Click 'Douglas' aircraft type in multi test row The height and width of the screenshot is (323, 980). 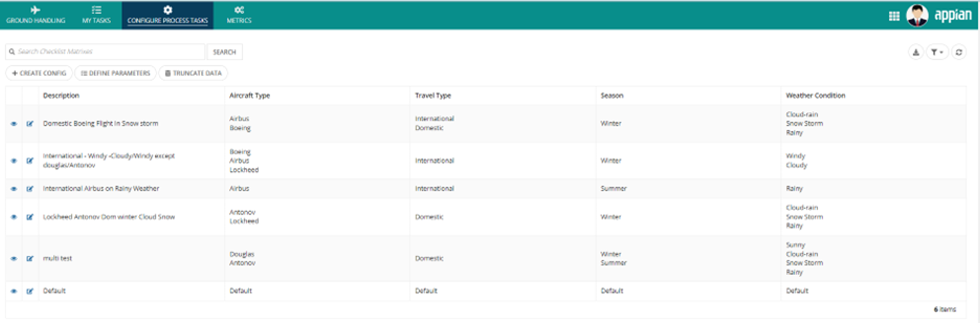point(242,254)
